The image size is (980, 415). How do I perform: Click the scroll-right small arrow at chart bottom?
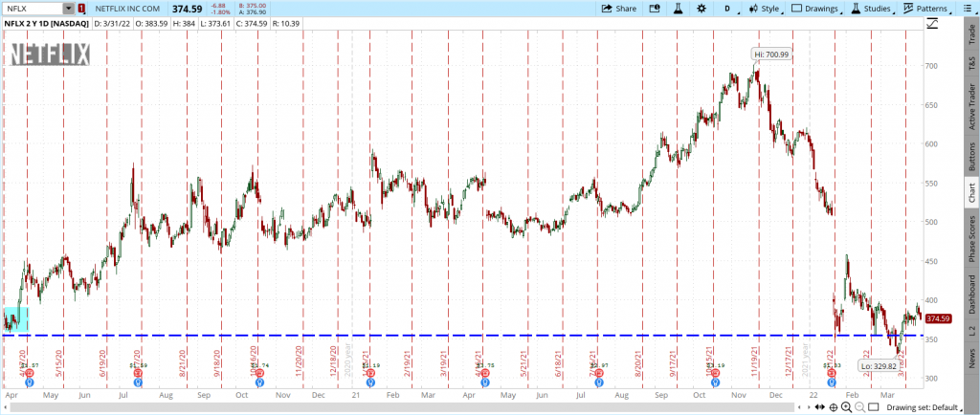pyautogui.click(x=809, y=407)
